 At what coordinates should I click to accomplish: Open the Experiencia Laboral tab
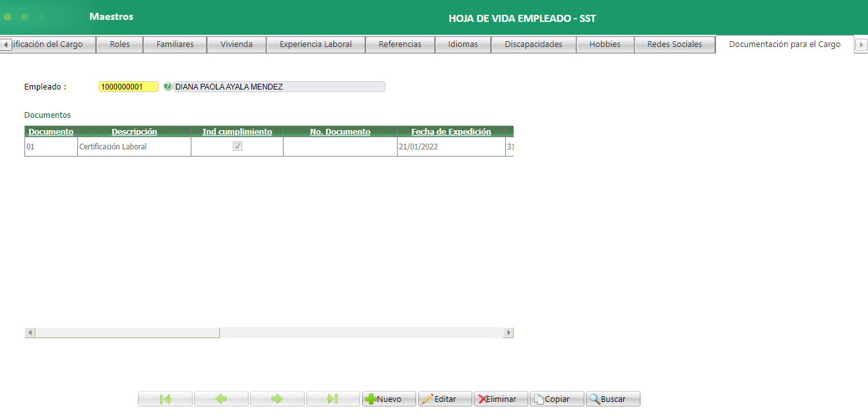tap(315, 44)
